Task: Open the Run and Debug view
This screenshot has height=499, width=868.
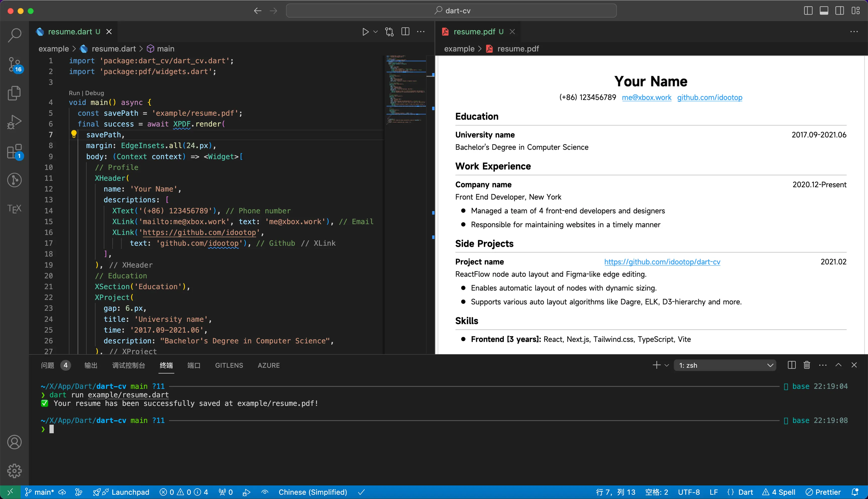Action: 14,122
